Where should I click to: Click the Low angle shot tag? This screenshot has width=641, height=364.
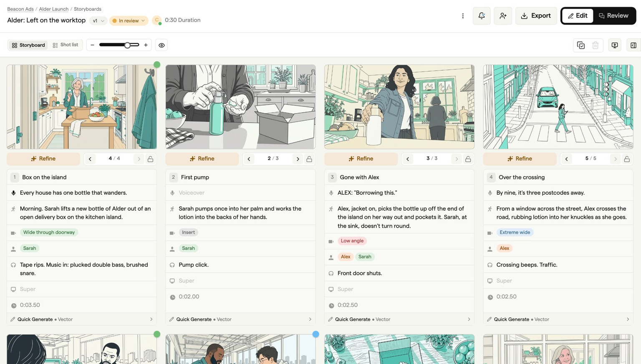(x=352, y=241)
